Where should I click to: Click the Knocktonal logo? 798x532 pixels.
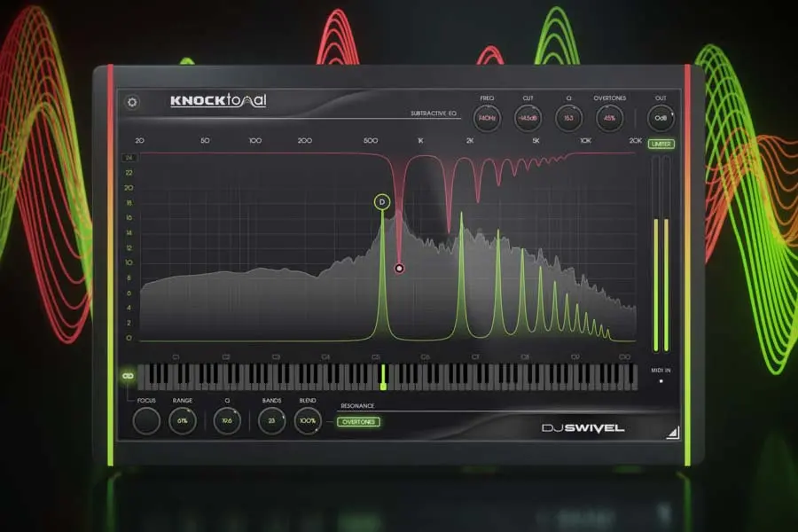(x=218, y=100)
